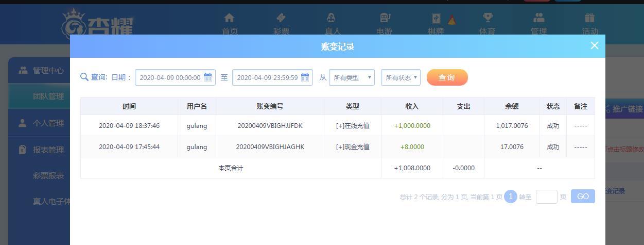Open the start date calendar icon

click(208, 77)
